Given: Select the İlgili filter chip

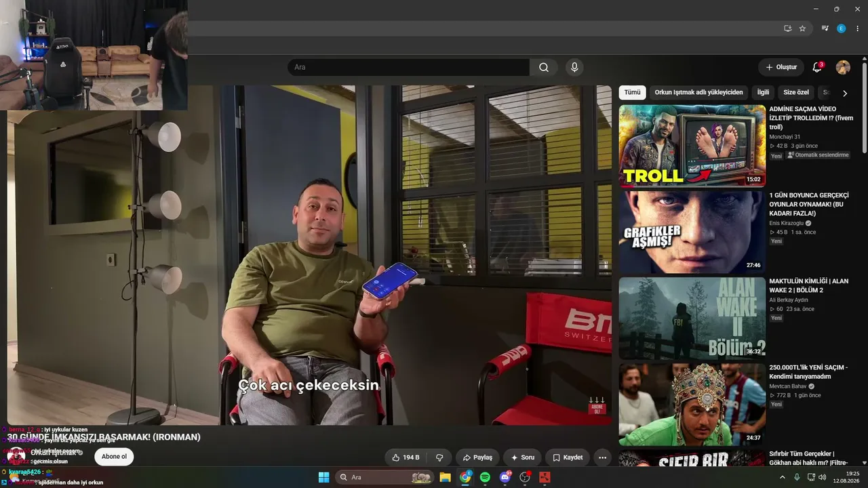Looking at the screenshot, I should pyautogui.click(x=763, y=92).
